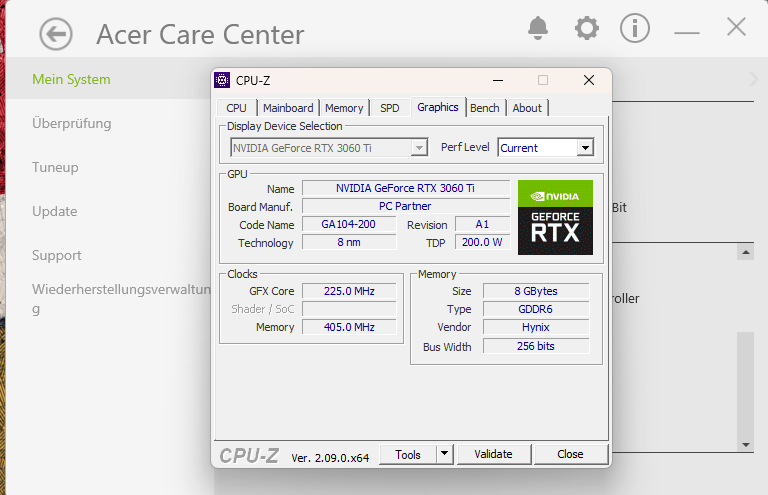Open the About tab
Screen dimensions: 768x495
coord(527,108)
